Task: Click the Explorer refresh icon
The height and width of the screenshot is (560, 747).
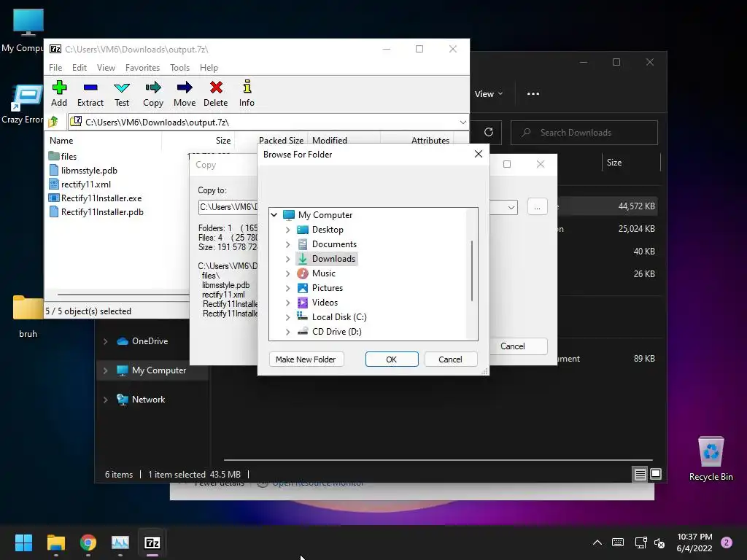Action: pyautogui.click(x=489, y=132)
